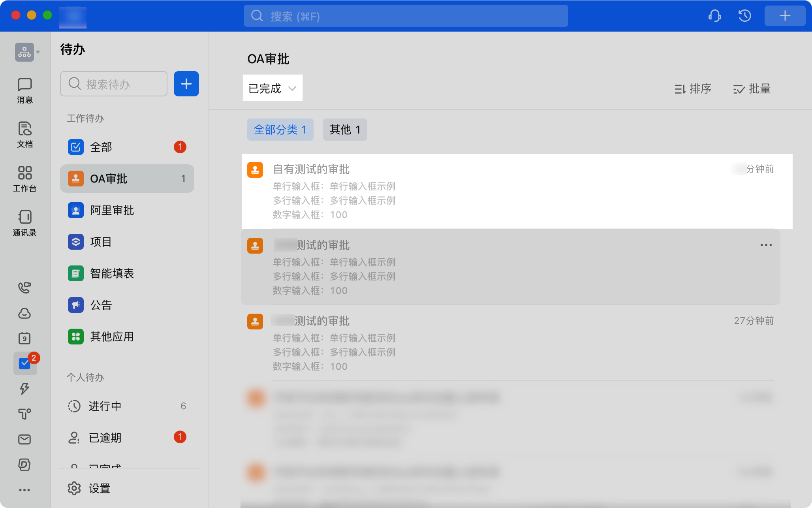This screenshot has width=812, height=508.
Task: Open the Contacts (通讯录) sidebar icon
Action: [x=24, y=223]
